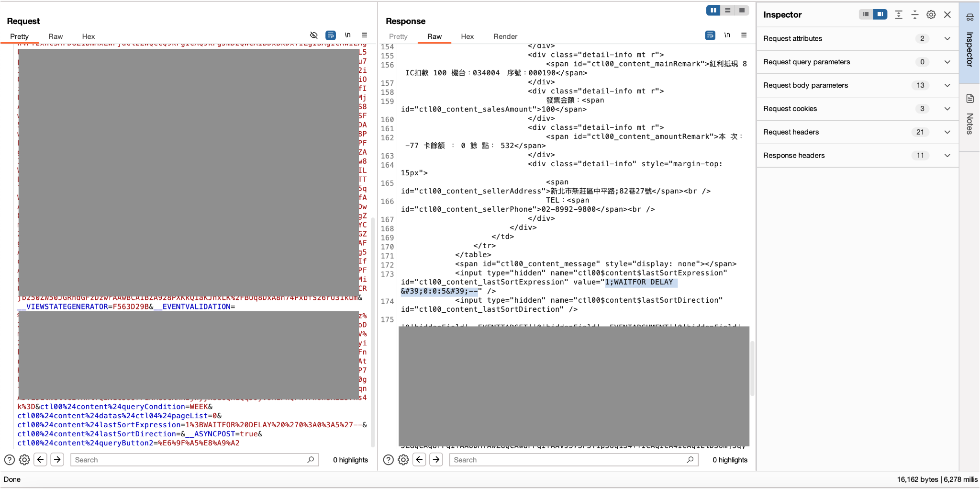Click Response search magnifier icon

[x=690, y=460]
